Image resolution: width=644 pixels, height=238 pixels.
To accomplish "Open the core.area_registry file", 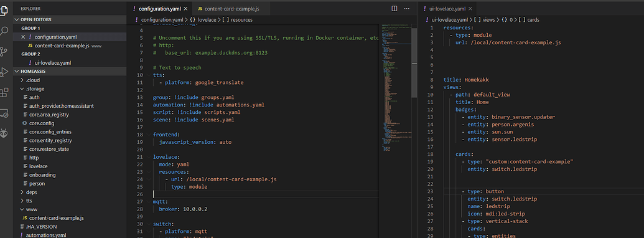I will point(49,115).
